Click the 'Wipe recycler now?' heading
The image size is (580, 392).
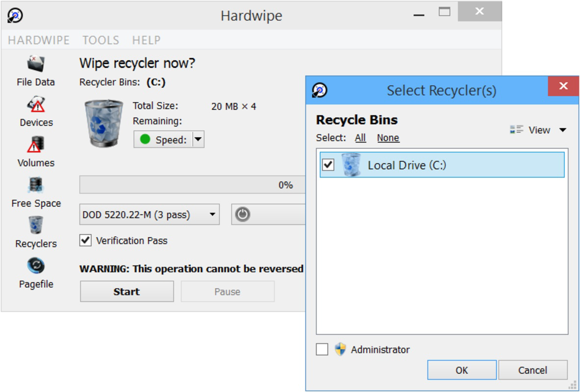click(x=137, y=63)
